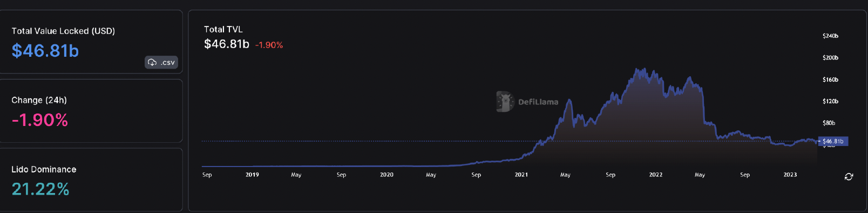Click the Change (24h) heading

39,100
